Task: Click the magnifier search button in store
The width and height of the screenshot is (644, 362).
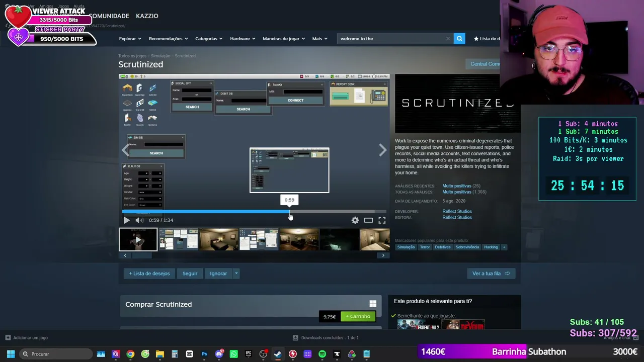Action: (x=459, y=39)
